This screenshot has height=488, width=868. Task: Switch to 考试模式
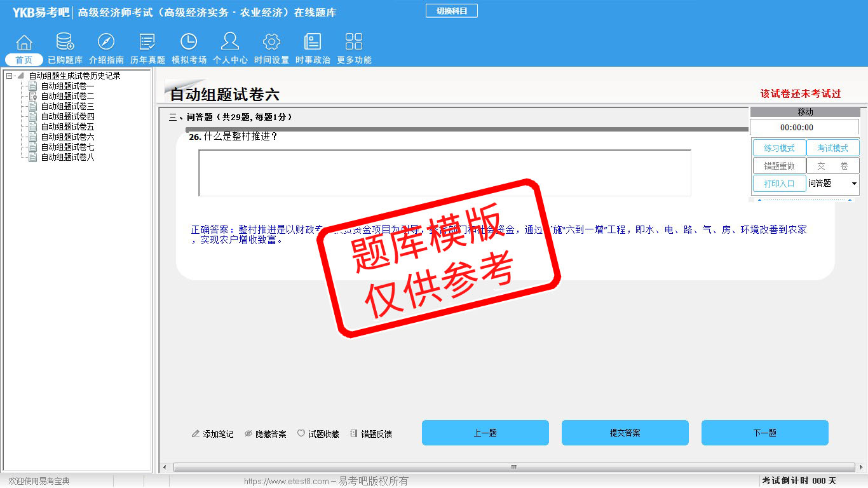pos(832,148)
